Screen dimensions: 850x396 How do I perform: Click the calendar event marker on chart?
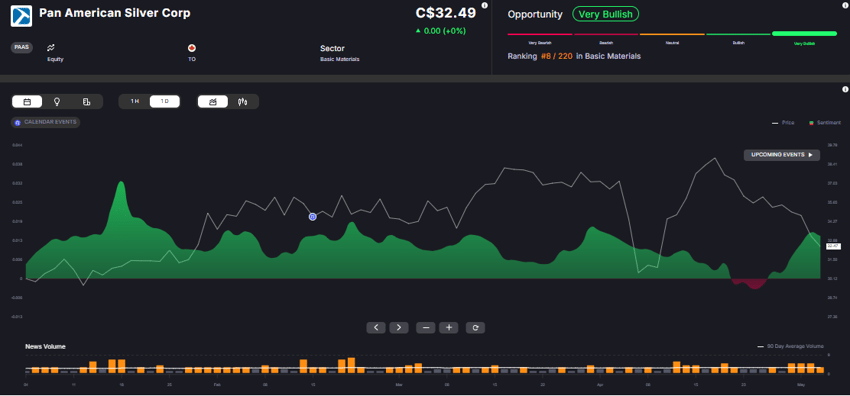tap(313, 217)
